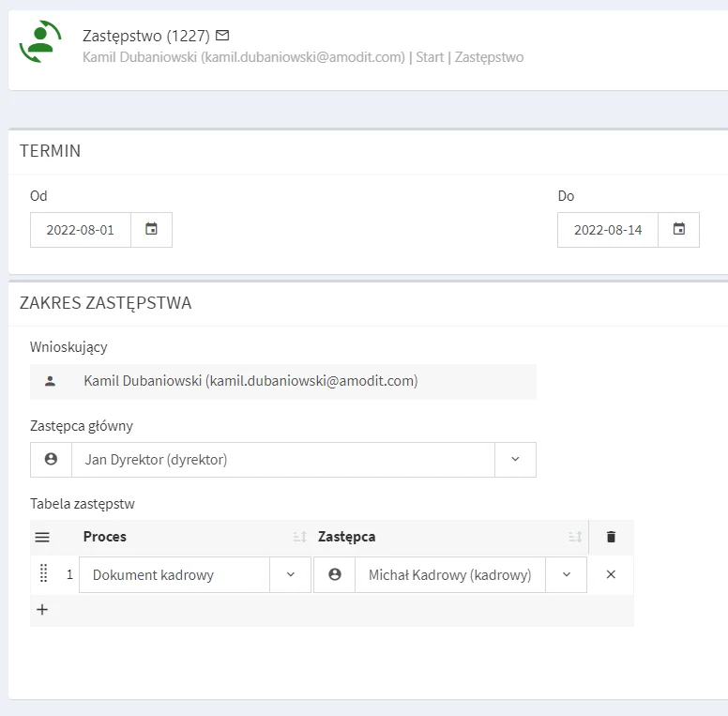Expand the Zastępca główny dropdown
This screenshot has width=728, height=716.
(515, 459)
